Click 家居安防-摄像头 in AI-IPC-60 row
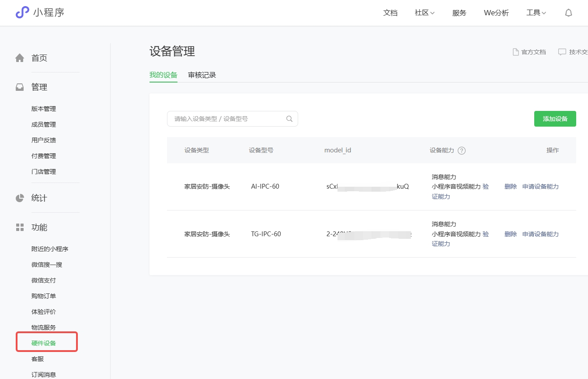 (207, 186)
